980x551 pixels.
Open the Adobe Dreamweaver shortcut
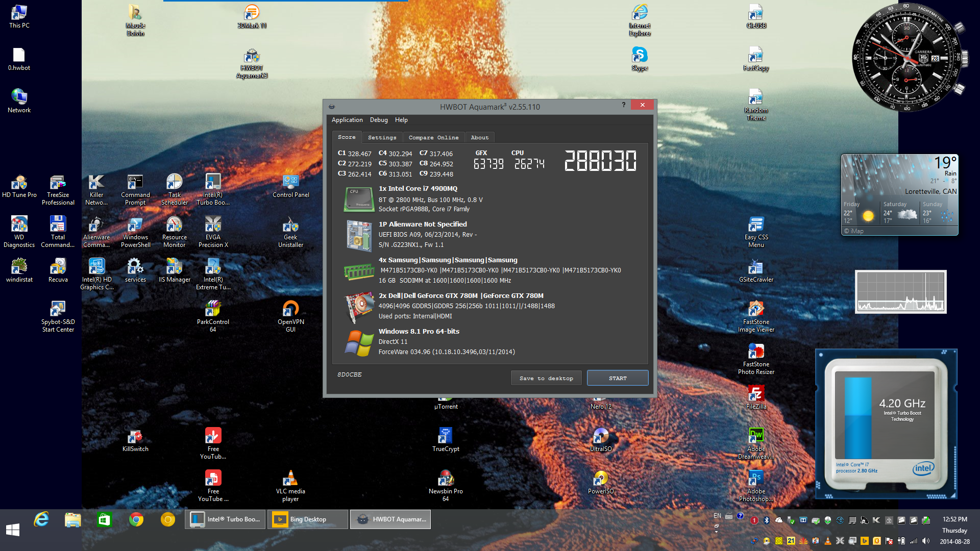pyautogui.click(x=756, y=444)
